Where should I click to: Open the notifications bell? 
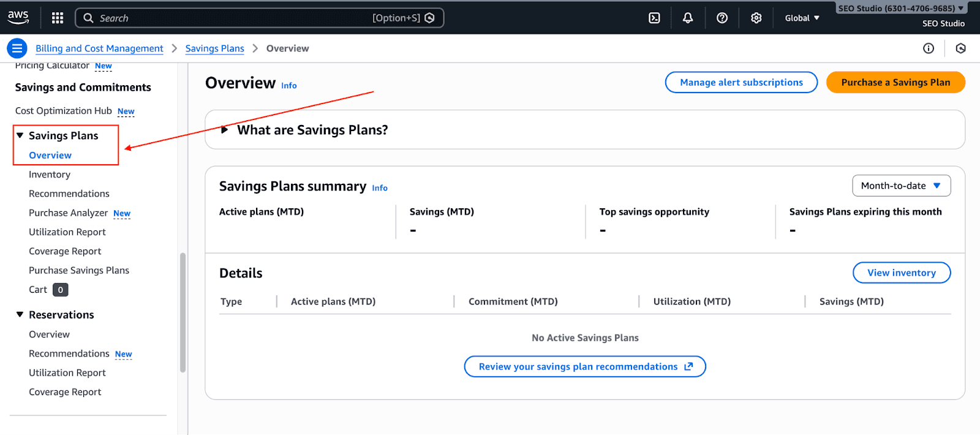tap(688, 18)
